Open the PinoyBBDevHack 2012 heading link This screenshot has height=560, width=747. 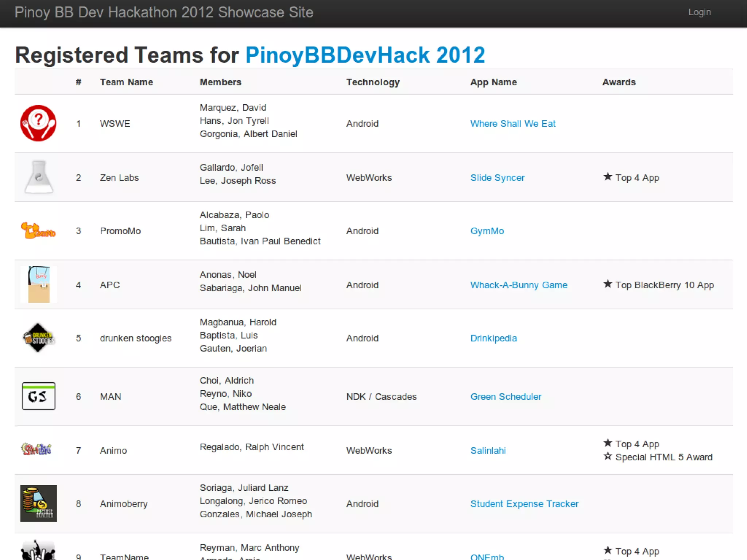365,55
